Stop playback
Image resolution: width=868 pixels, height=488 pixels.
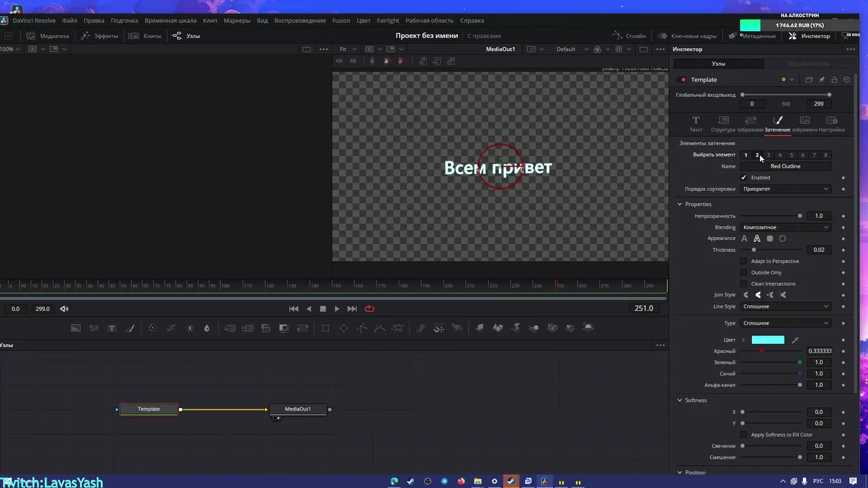(x=323, y=308)
